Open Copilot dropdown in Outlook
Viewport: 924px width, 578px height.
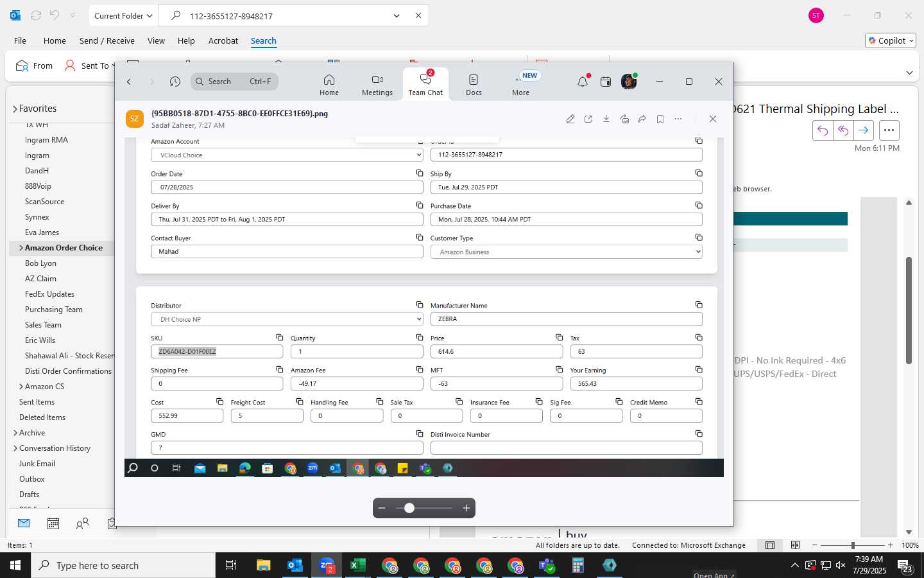[x=891, y=40]
